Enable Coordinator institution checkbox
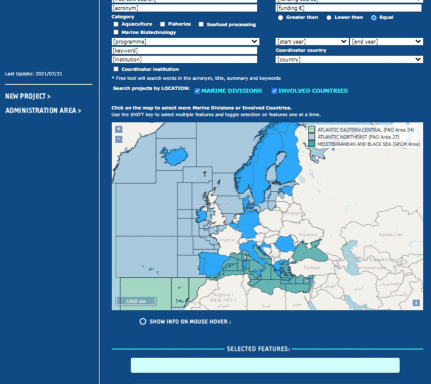Screen dimensions: 431x384 coord(116,69)
